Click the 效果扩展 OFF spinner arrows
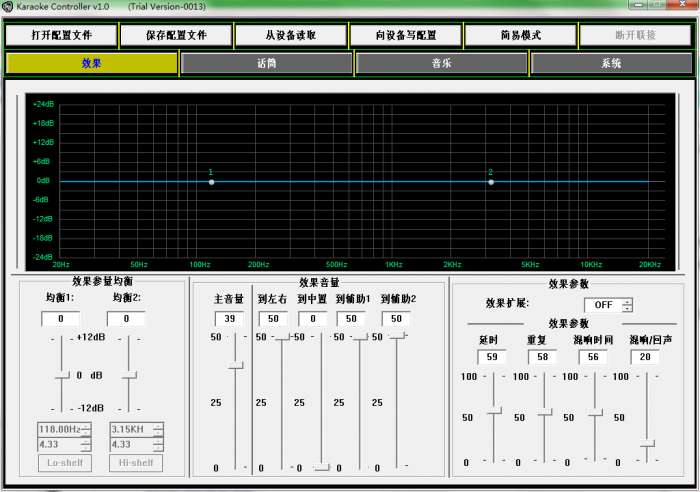The width and height of the screenshot is (700, 492). (627, 305)
